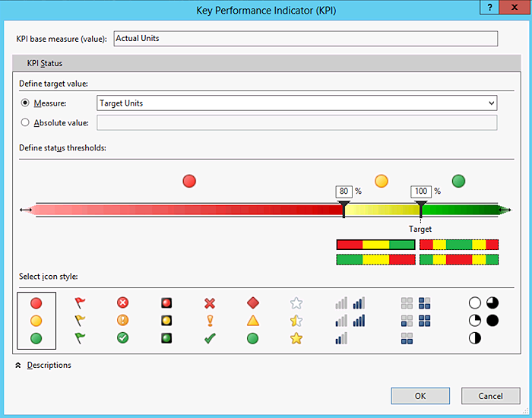Choose the red-yellow-green threshold color pattern
Image resolution: width=532 pixels, height=418 pixels.
[x=376, y=245]
